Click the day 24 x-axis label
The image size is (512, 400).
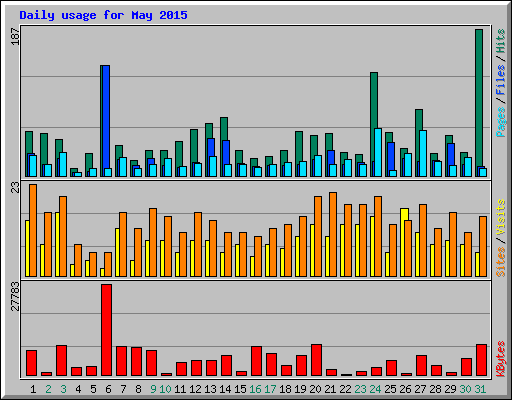(375, 389)
